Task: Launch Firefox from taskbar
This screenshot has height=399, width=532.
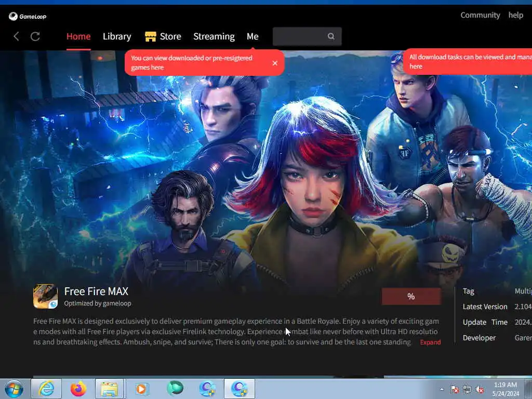Action: click(x=78, y=389)
